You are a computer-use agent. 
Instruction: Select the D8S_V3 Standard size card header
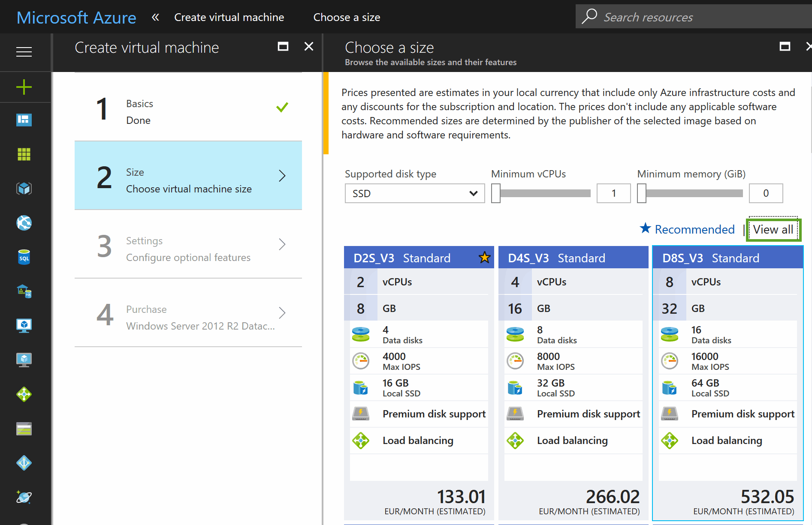coord(728,258)
